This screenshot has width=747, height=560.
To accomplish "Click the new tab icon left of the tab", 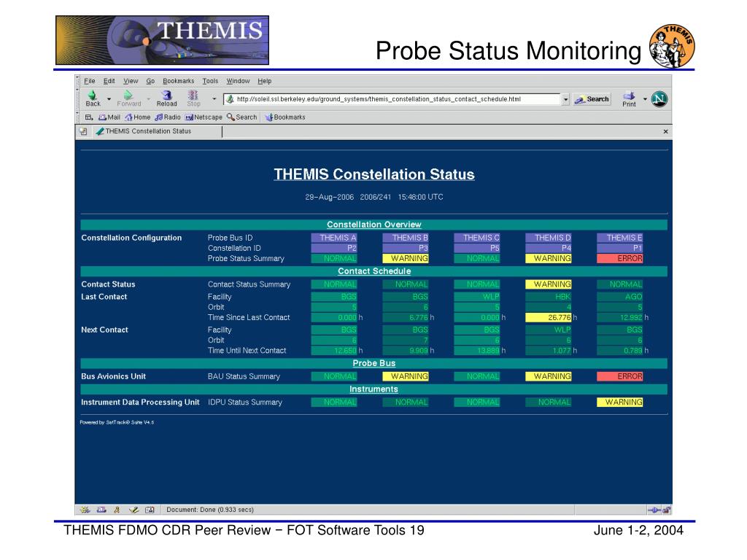I will (x=82, y=132).
